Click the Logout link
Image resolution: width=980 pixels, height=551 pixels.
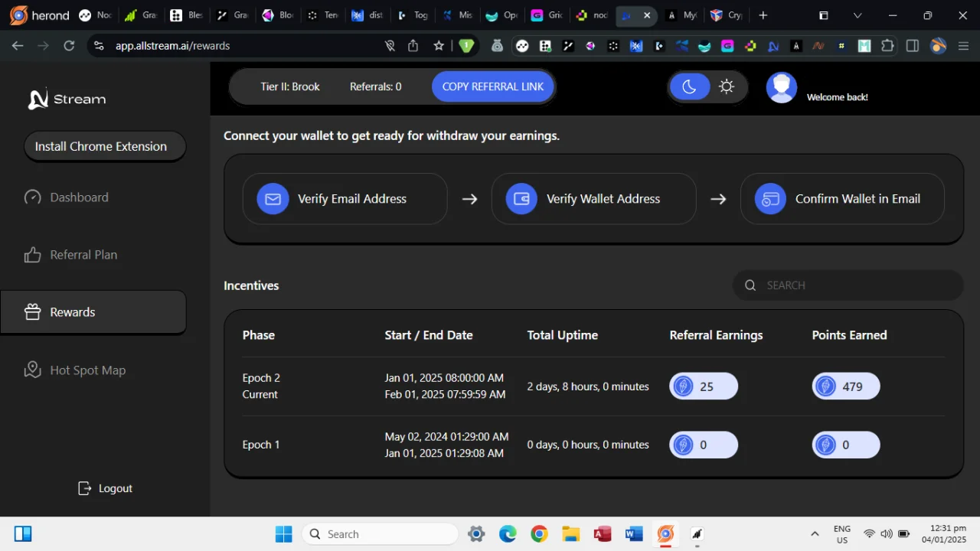106,488
